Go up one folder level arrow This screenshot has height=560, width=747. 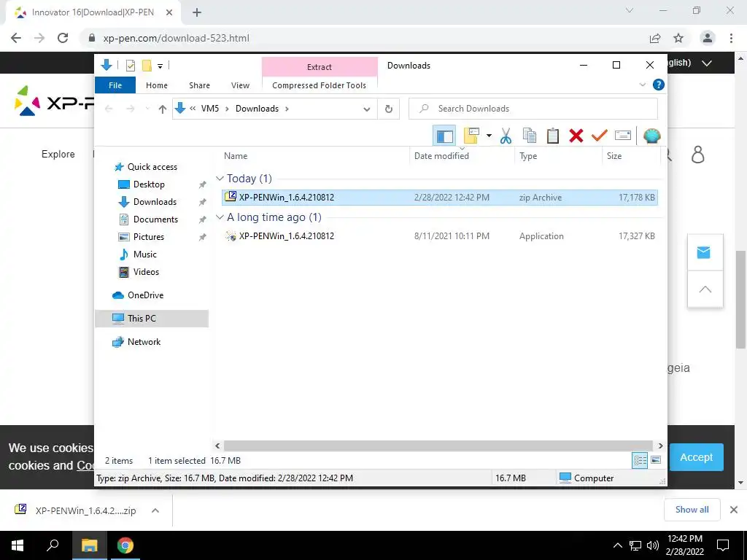(x=162, y=109)
